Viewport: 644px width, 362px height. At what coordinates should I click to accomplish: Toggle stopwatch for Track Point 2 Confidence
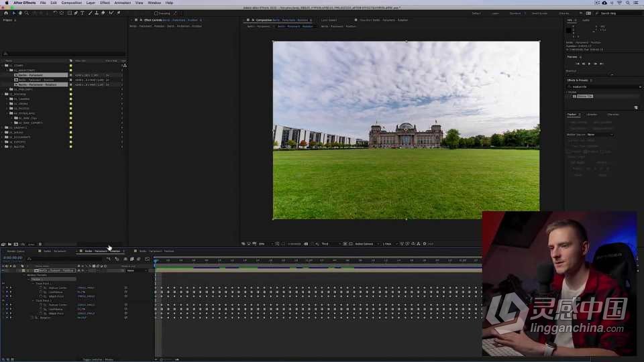pos(41,309)
